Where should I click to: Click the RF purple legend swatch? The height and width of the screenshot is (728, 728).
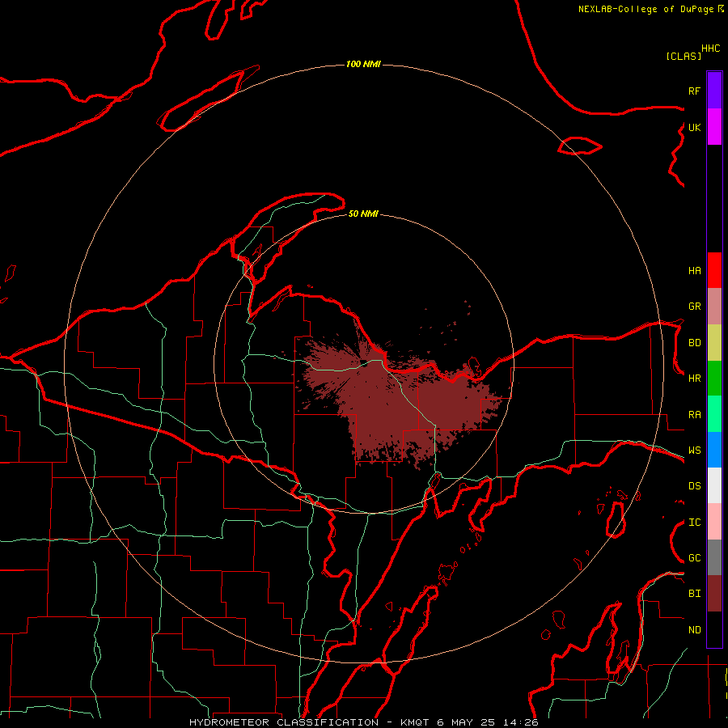tap(714, 91)
